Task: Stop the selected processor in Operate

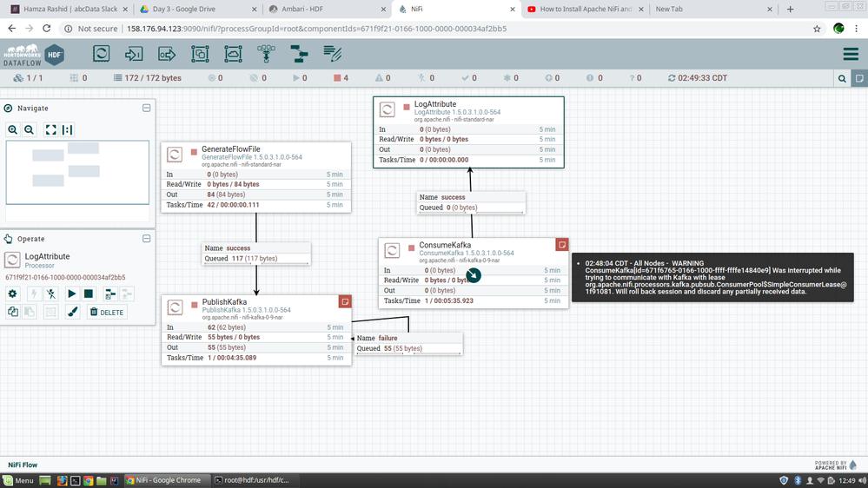Action: (x=88, y=294)
